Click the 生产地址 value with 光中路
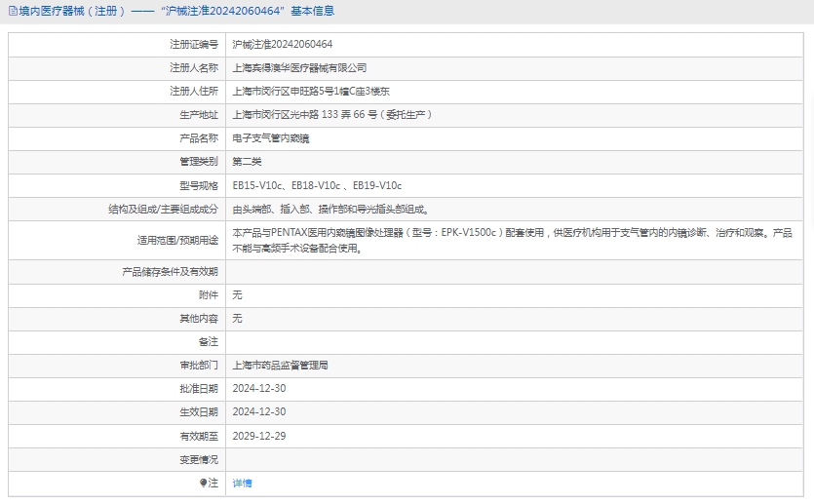This screenshot has width=814, height=504. coord(331,114)
